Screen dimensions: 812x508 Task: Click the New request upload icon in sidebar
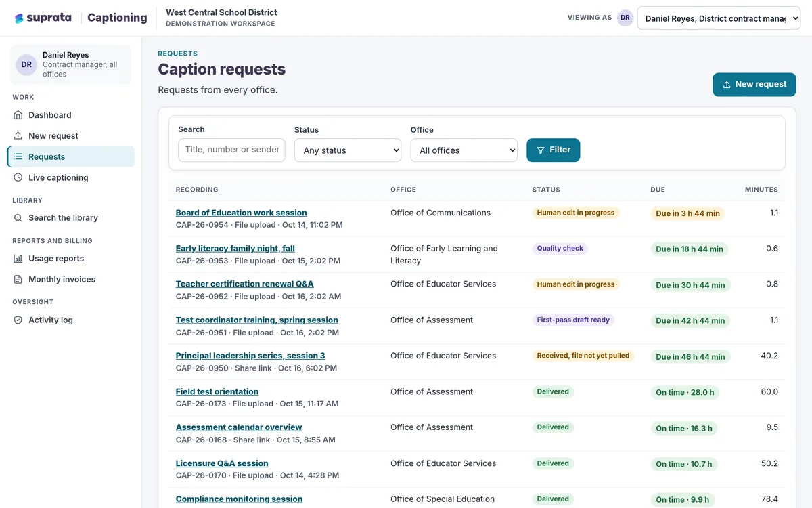click(x=18, y=136)
